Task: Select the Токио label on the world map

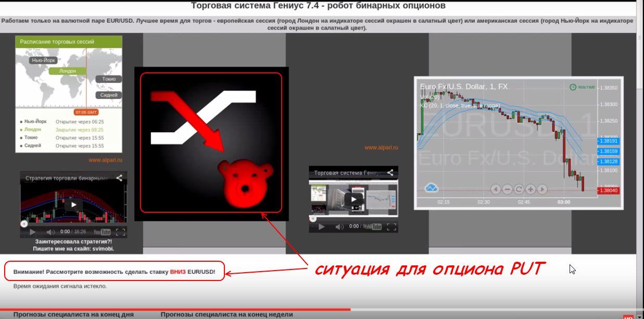Action: point(109,79)
